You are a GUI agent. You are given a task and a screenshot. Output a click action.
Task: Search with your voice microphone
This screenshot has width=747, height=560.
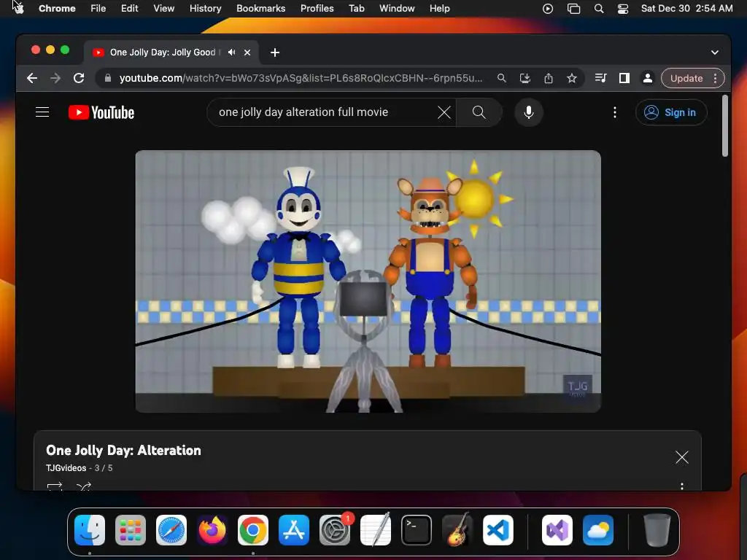(x=529, y=112)
